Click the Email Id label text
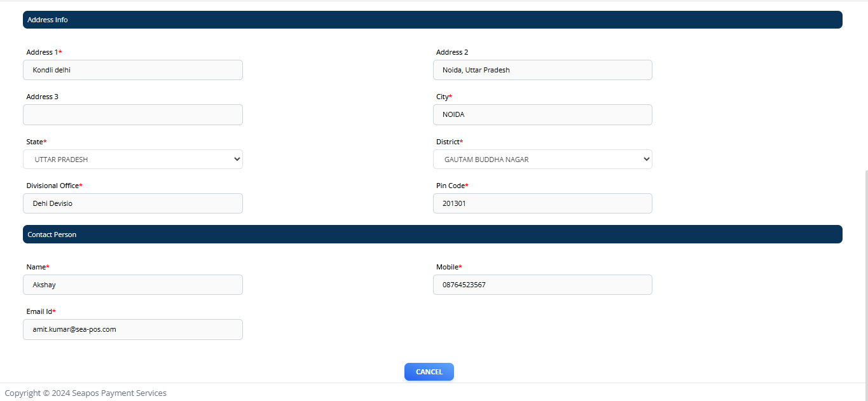 (41, 311)
